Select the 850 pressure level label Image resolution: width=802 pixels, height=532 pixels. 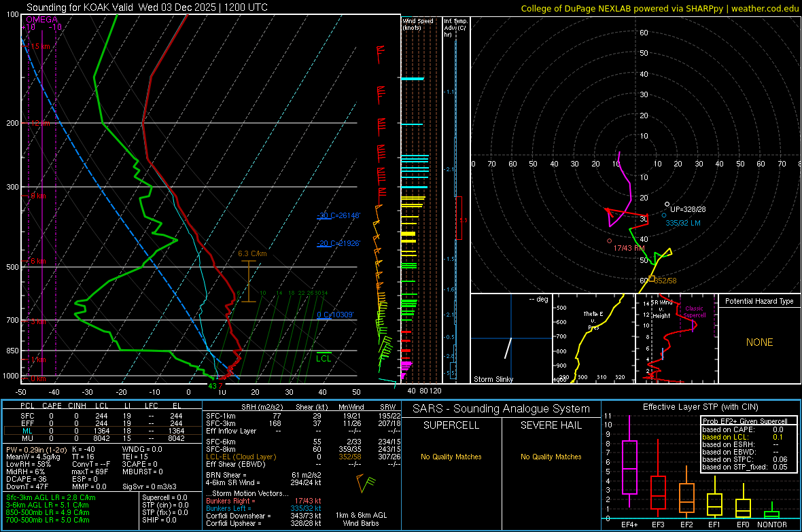coord(12,351)
